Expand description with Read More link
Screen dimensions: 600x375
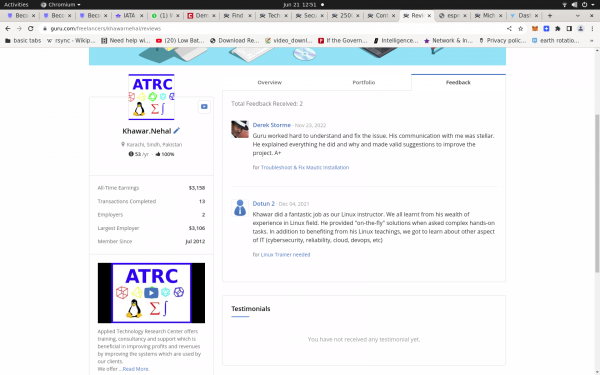[x=134, y=369]
